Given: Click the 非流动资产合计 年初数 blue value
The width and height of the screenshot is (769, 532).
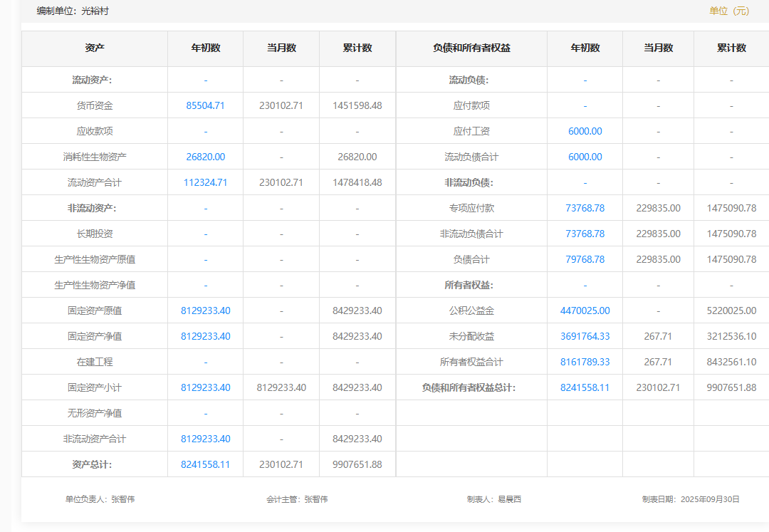Looking at the screenshot, I should pos(205,439).
